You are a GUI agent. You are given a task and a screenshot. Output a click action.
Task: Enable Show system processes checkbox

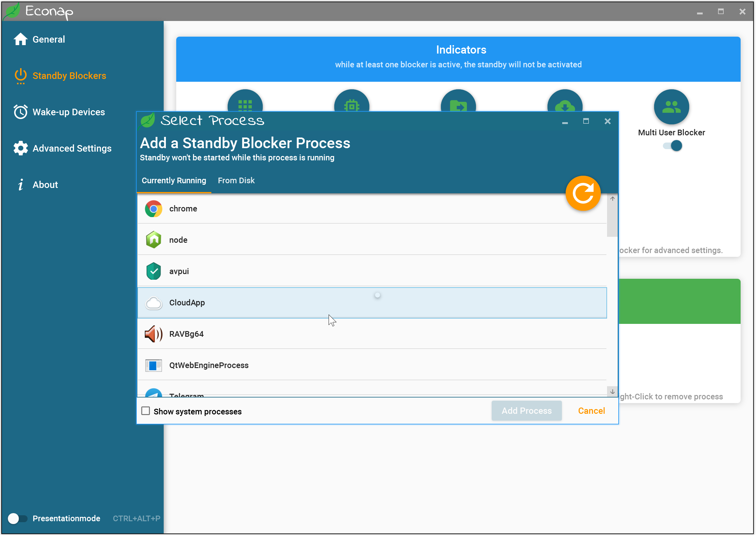tap(145, 411)
